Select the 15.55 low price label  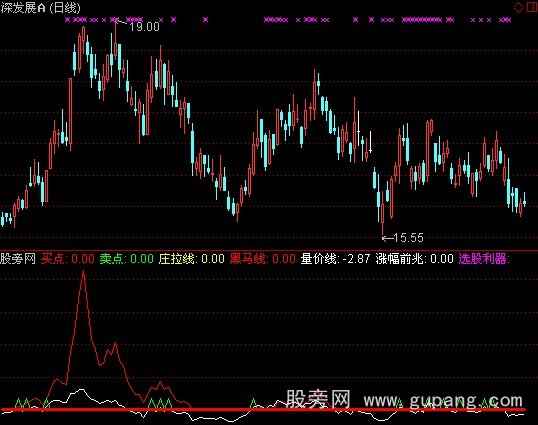coord(408,238)
